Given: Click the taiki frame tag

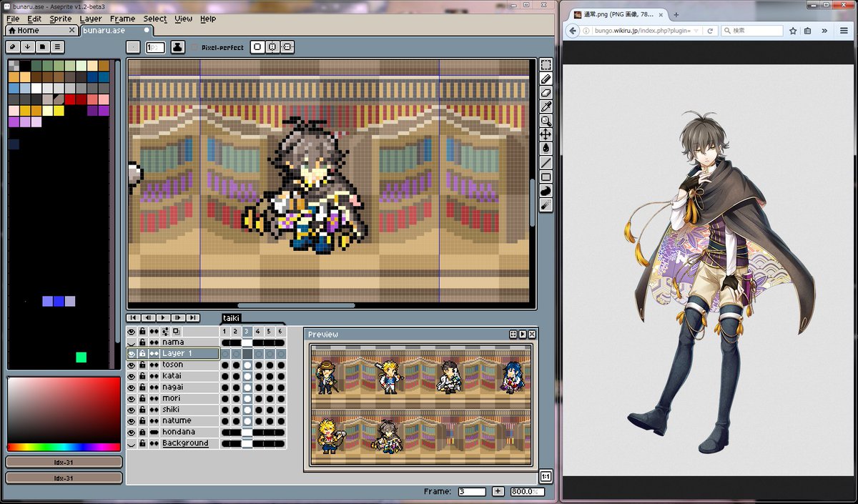Looking at the screenshot, I should click(232, 318).
